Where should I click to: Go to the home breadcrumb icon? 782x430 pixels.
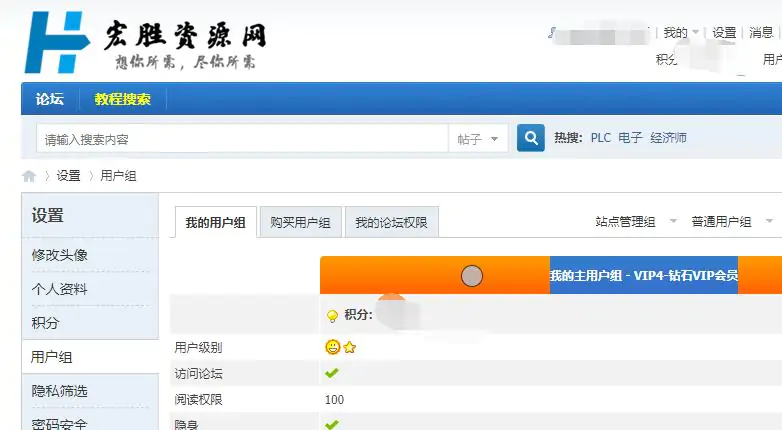(29, 176)
